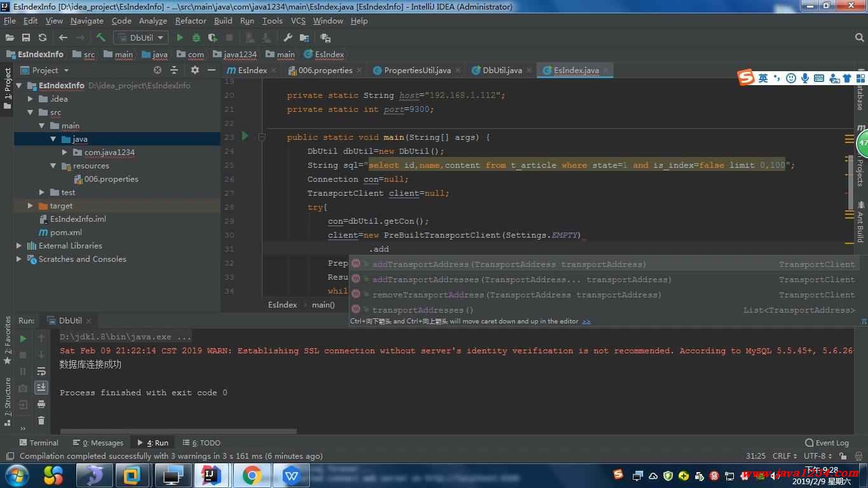This screenshot has width=868, height=488.
Task: Expand the .idea folder
Action: click(31, 98)
